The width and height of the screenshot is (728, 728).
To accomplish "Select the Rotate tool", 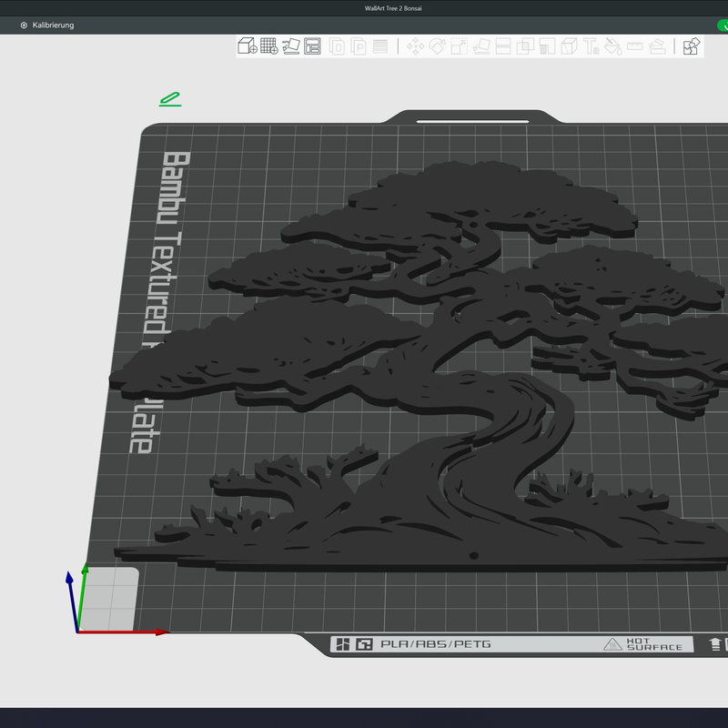I will (x=438, y=46).
